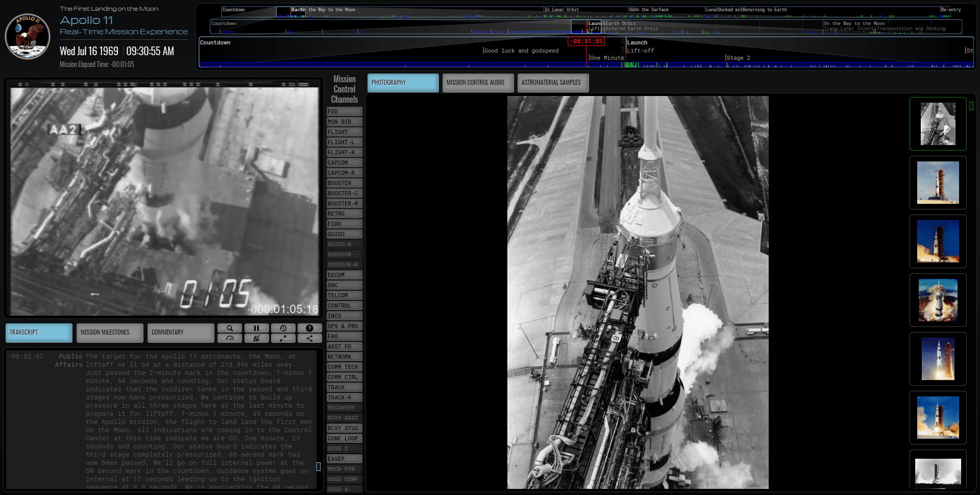Select the BOOSTER channel

point(345,183)
